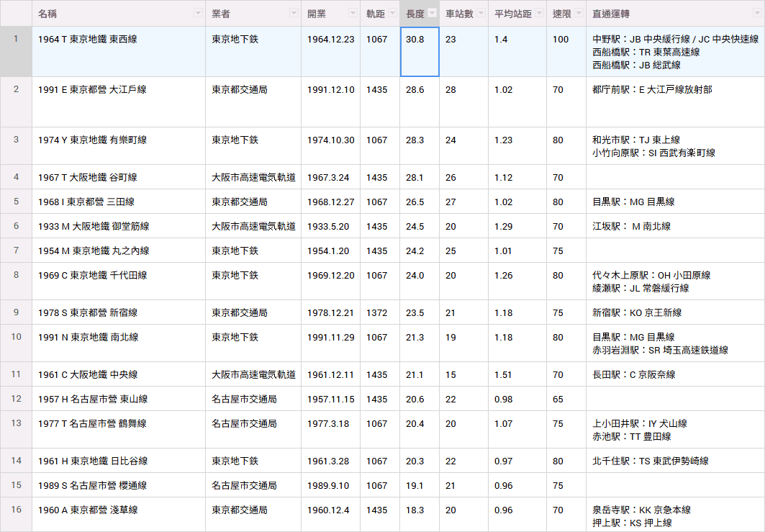Select cell 1961 H 東京地鐵 日比谷線

coord(119,461)
